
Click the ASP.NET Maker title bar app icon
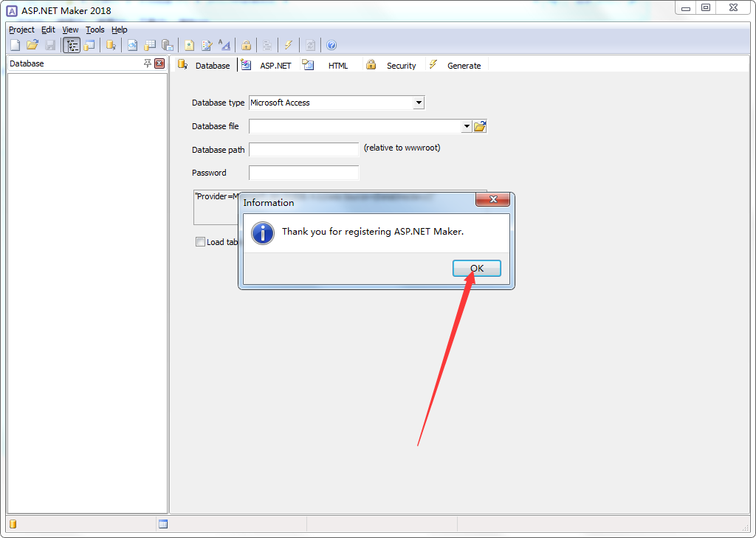12,10
